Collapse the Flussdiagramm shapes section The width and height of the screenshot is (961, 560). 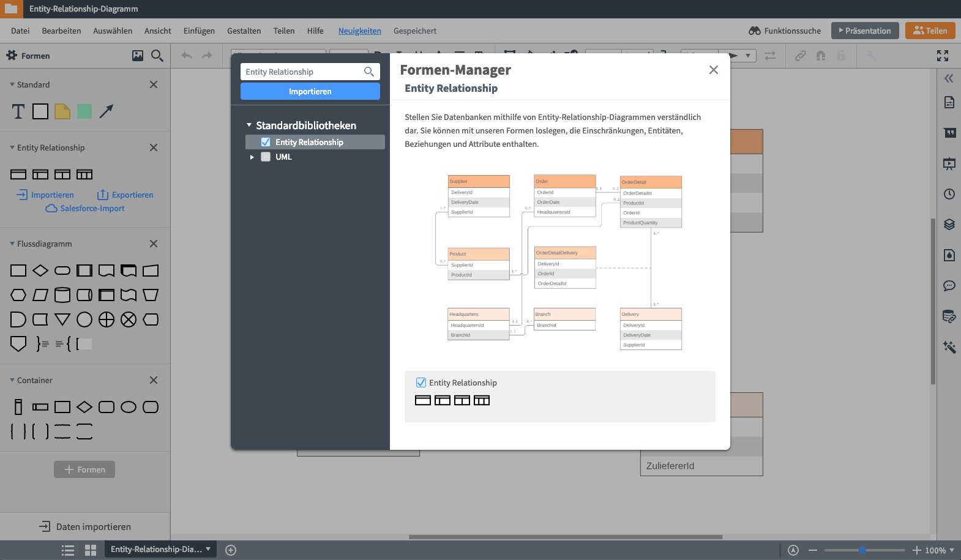point(12,244)
